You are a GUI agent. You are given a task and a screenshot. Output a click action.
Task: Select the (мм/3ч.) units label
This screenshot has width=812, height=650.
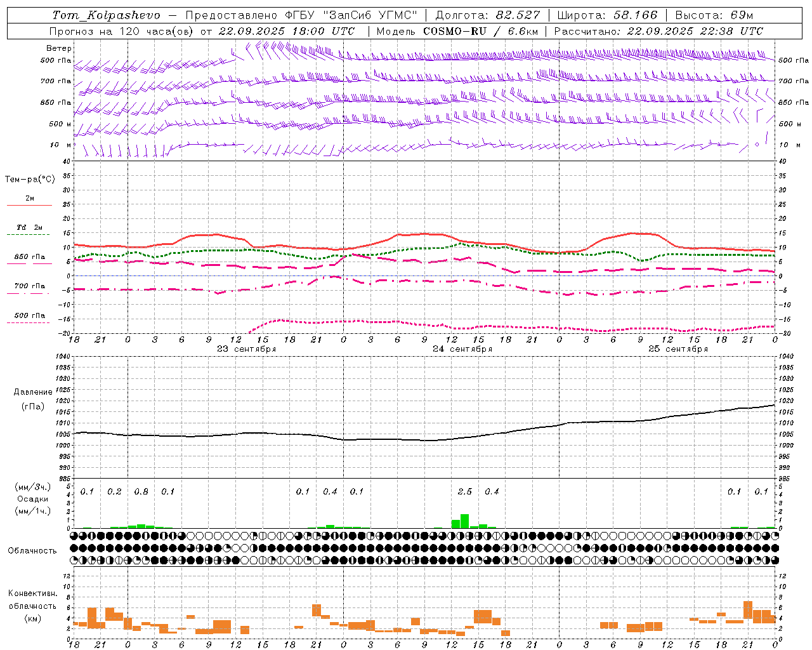pyautogui.click(x=33, y=487)
